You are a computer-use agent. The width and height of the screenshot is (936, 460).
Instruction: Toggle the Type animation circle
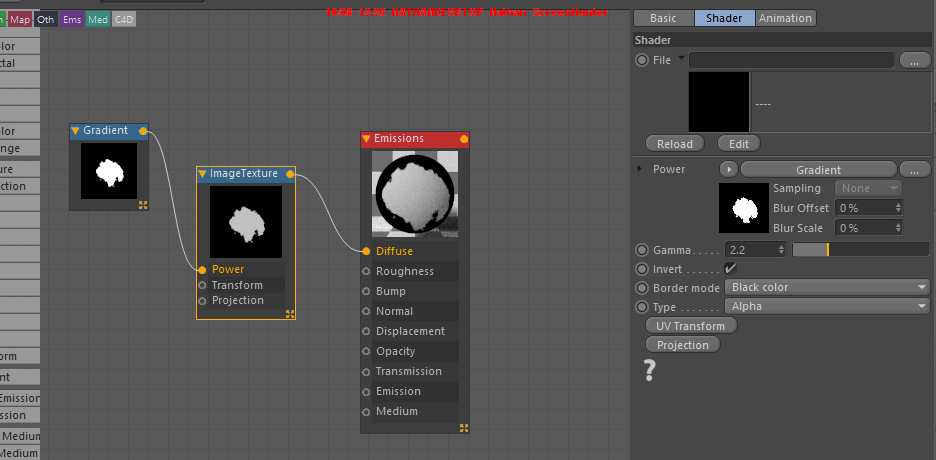[x=642, y=307]
